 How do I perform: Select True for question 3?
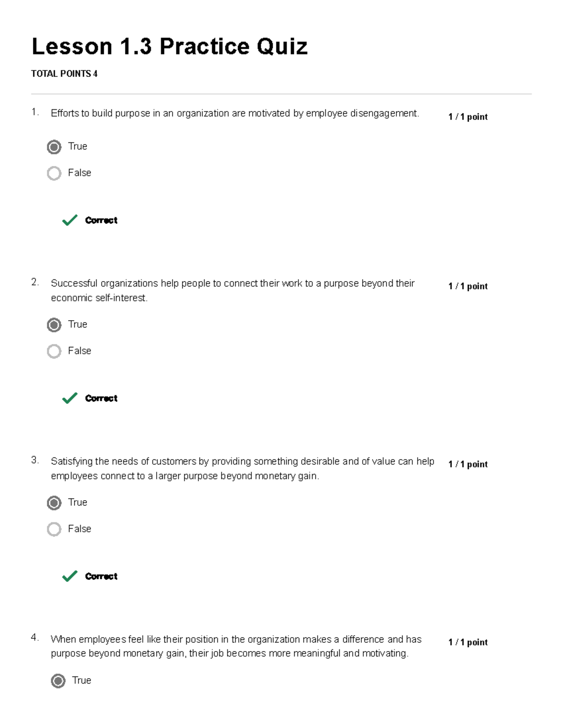[55, 503]
